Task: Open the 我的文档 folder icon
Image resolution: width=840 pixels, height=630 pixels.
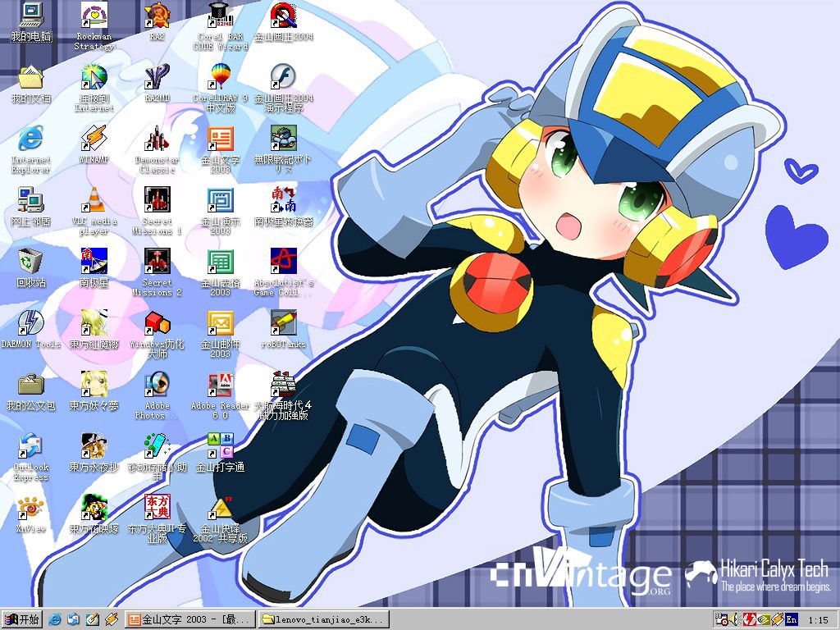Action: point(31,84)
